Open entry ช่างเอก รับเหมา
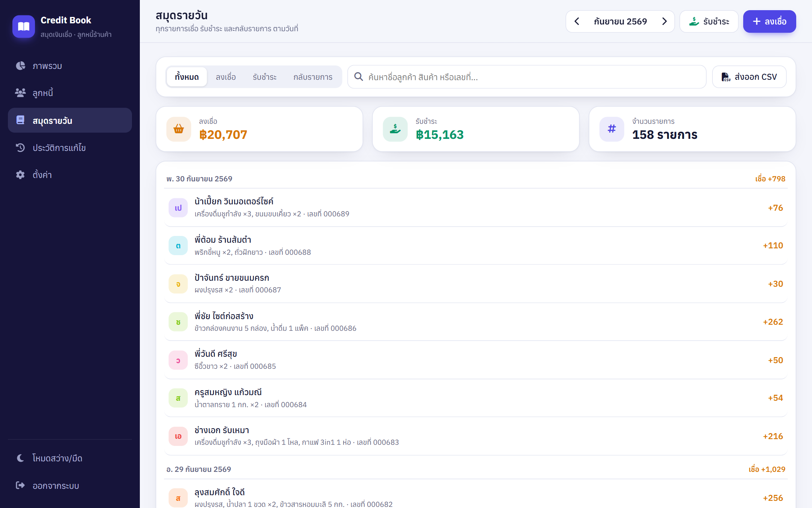 pos(476,436)
